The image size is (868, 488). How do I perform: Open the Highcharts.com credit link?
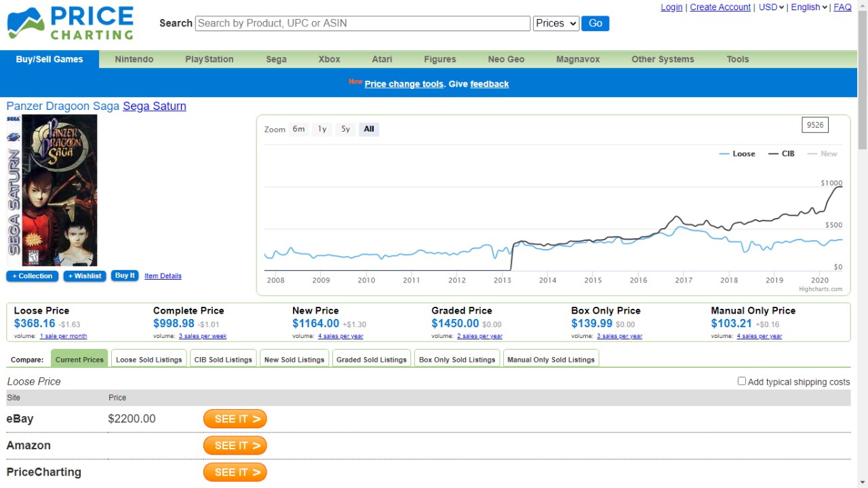tap(821, 289)
